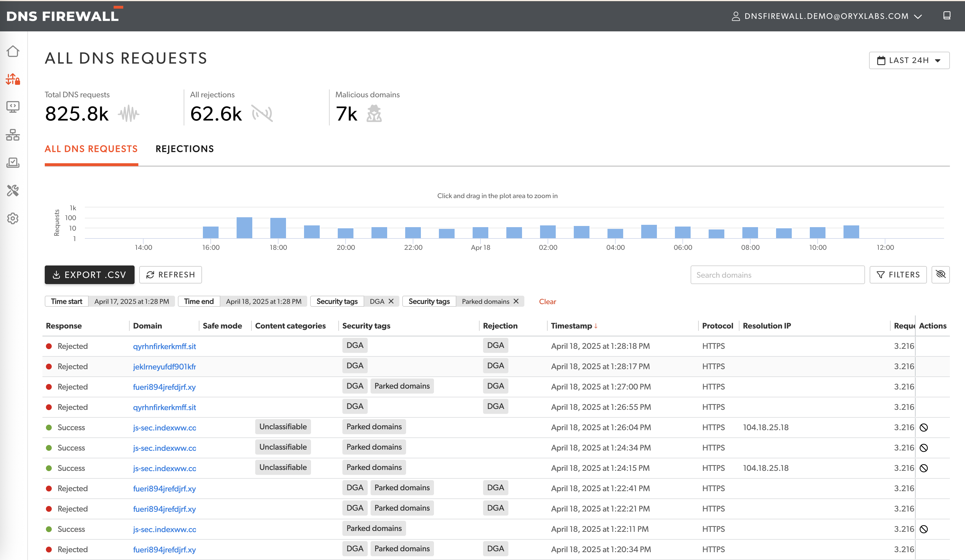Screen dimensions: 965x560
Task: Click the Clear filters link
Action: click(547, 301)
